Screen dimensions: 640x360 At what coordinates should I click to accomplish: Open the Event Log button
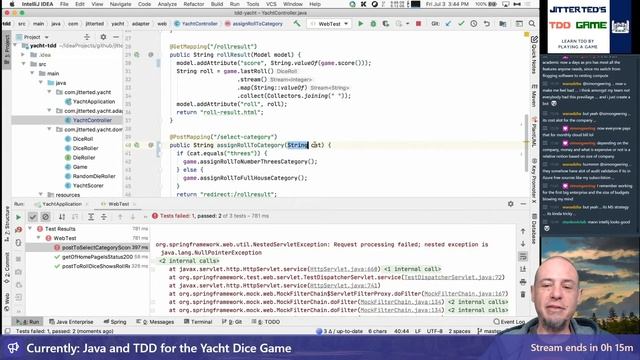click(509, 322)
